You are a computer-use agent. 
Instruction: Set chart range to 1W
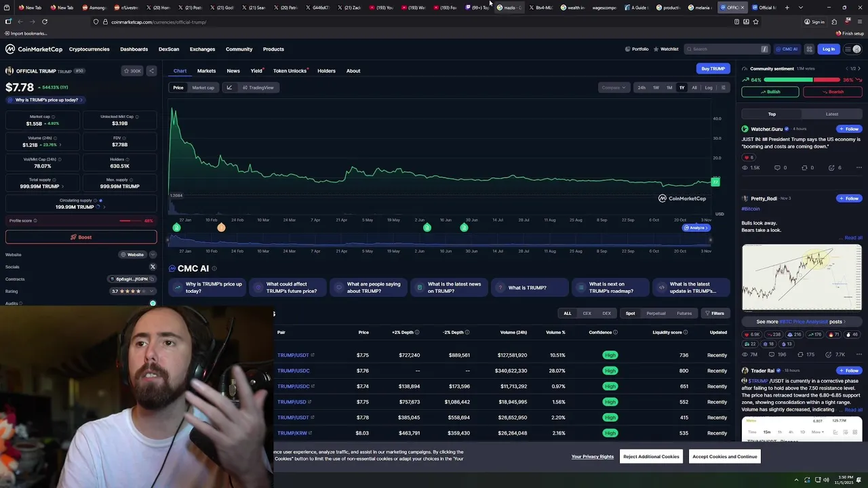pyautogui.click(x=656, y=87)
